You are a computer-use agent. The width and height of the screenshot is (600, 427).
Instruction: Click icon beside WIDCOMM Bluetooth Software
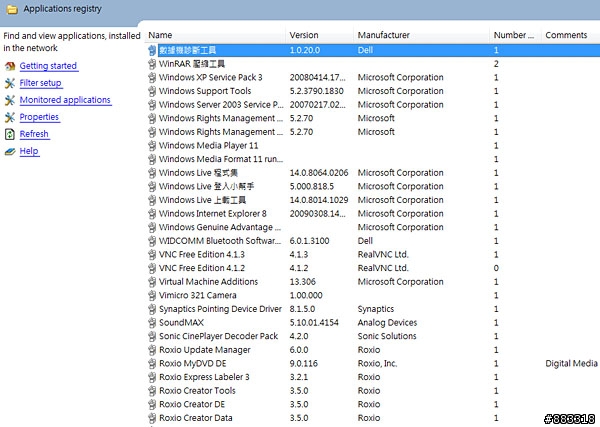152,241
